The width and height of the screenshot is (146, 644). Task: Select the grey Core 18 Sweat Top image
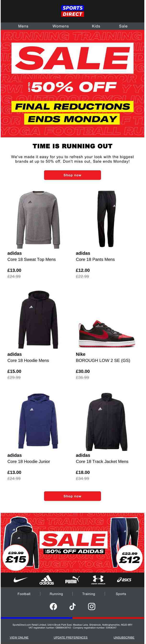coord(38,220)
